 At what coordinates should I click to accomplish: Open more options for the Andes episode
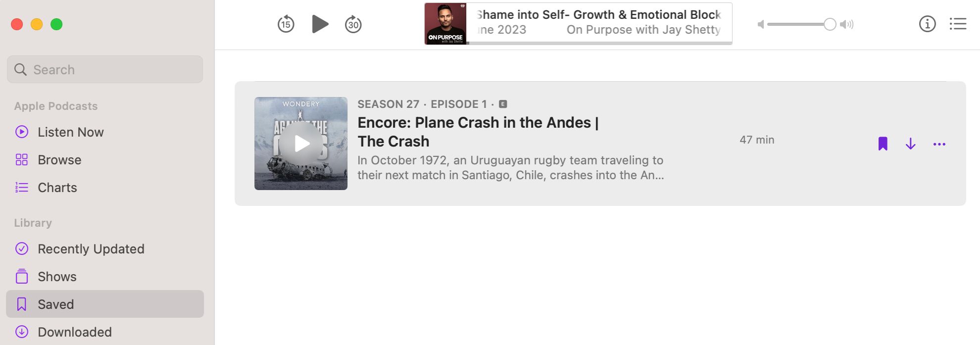tap(939, 144)
